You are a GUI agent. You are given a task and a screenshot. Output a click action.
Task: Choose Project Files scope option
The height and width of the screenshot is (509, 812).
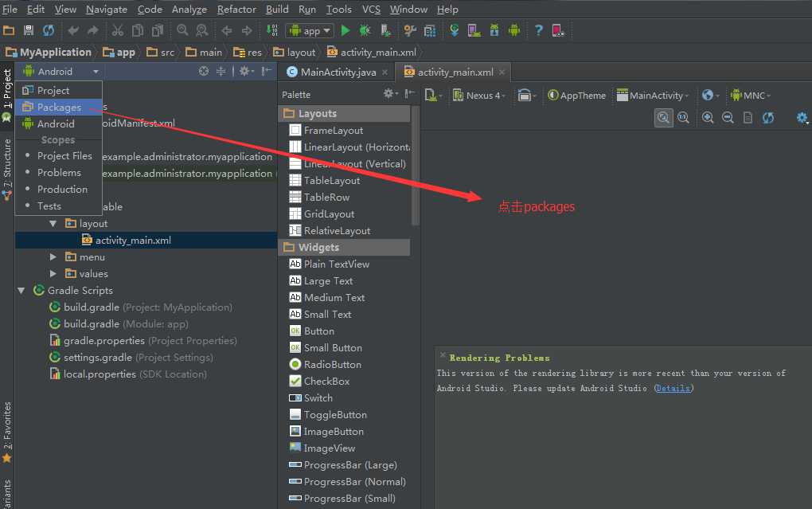click(59, 155)
